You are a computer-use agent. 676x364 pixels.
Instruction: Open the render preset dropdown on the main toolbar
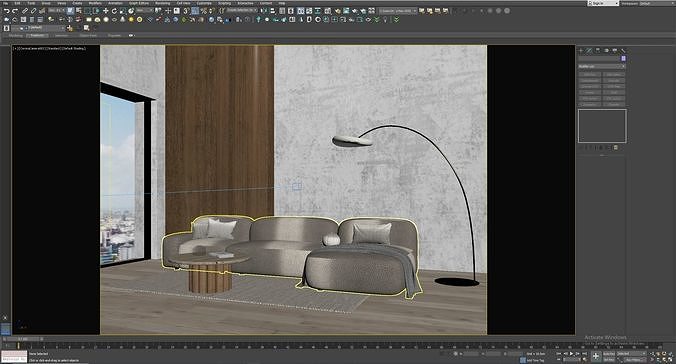397,11
